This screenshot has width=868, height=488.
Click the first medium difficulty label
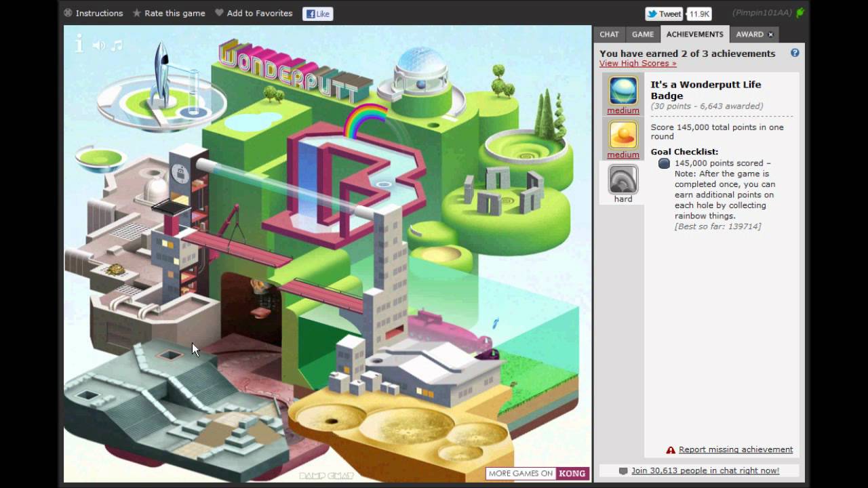coord(623,110)
